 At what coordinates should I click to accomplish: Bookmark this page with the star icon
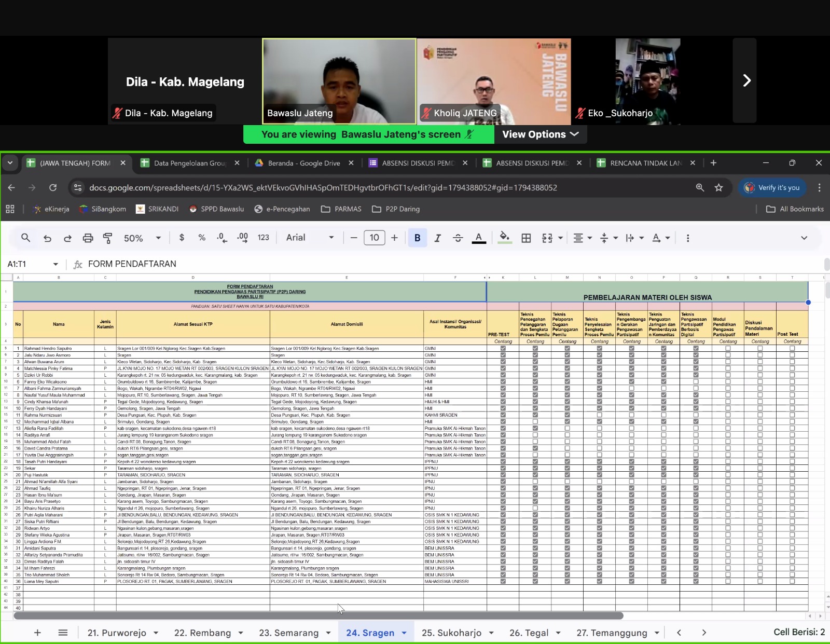[718, 188]
